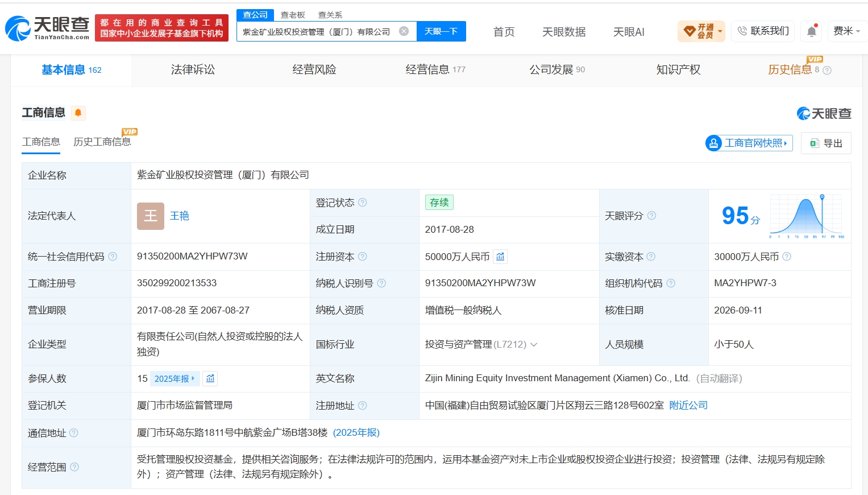
Task: Click the 存续 registration status tag
Action: (x=439, y=203)
